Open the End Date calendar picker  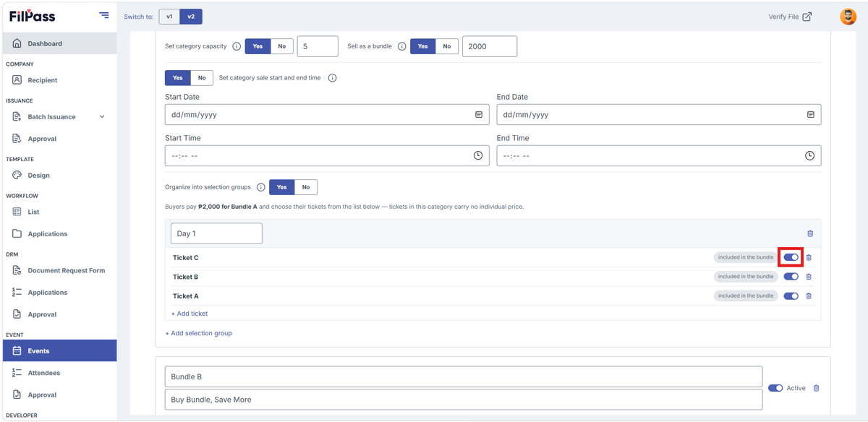[810, 115]
